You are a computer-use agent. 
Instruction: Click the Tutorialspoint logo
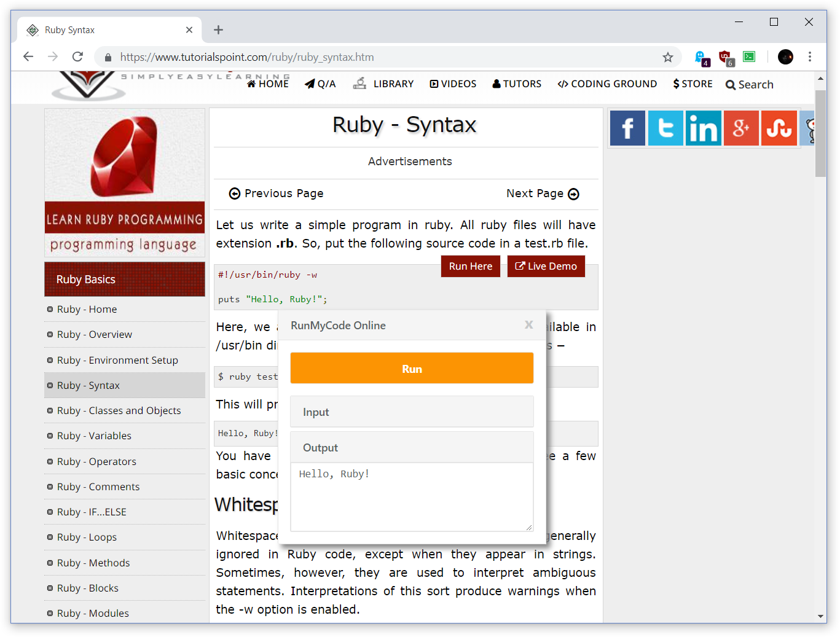click(87, 86)
